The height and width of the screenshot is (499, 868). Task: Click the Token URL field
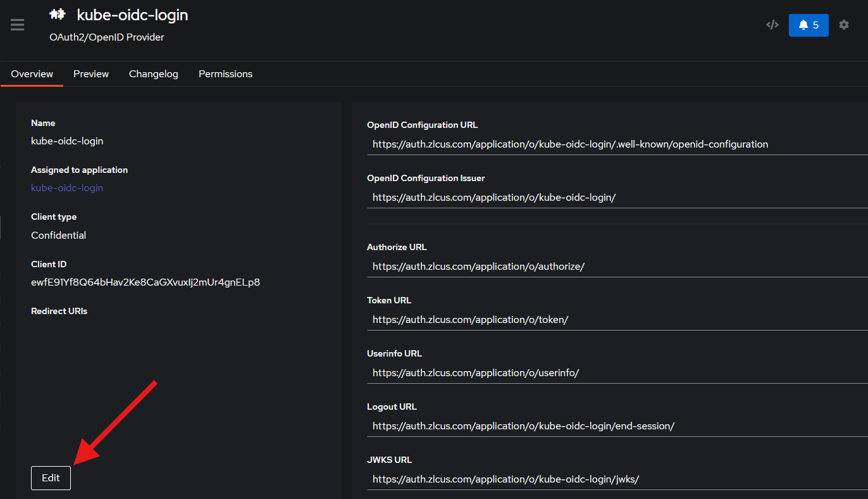(617, 320)
